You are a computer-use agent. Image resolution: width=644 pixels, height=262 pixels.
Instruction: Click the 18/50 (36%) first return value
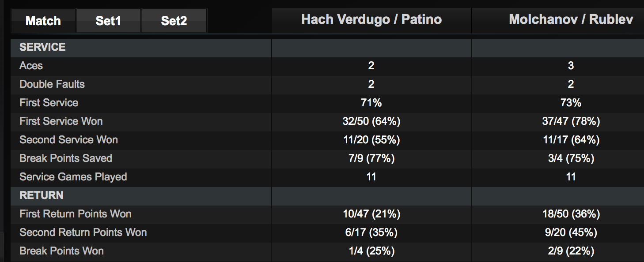click(x=571, y=214)
